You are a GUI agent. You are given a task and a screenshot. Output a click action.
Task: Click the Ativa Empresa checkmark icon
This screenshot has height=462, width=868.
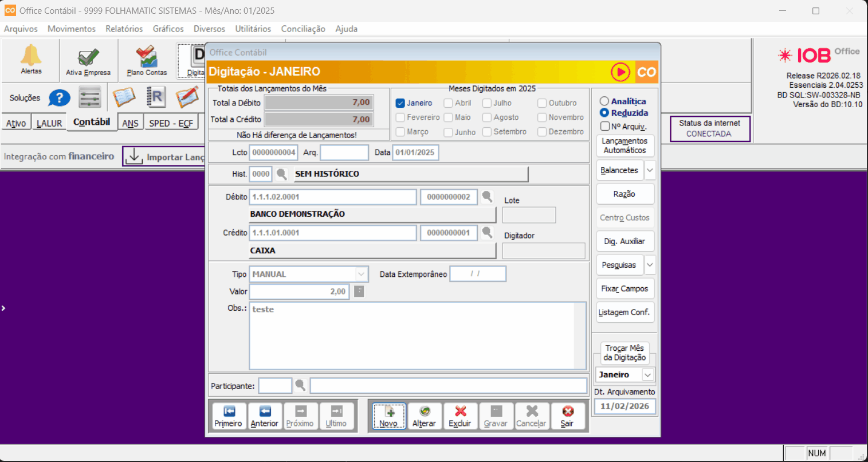88,58
